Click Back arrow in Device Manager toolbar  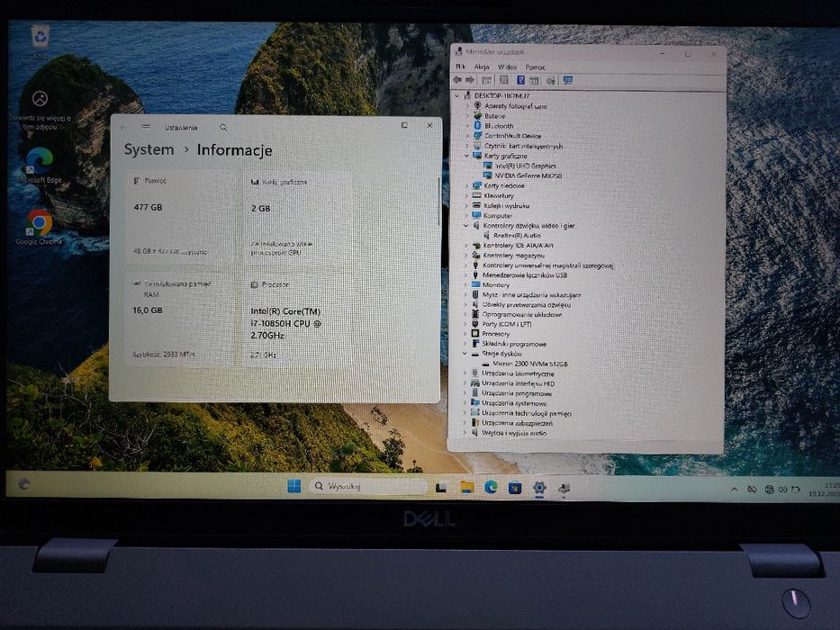point(457,80)
